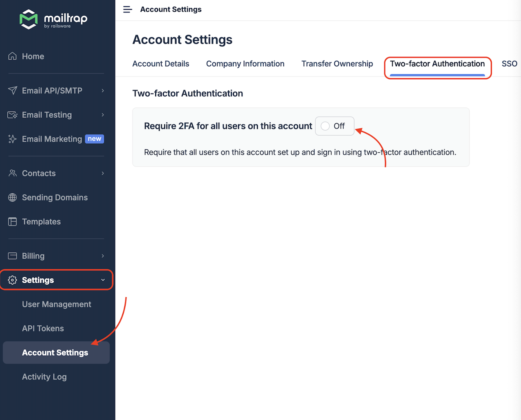
Task: Click the Home house icon
Action: click(12, 56)
